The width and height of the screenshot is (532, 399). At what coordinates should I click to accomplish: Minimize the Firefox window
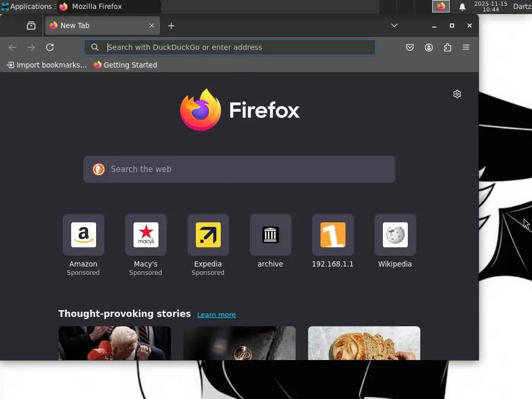[x=434, y=26]
